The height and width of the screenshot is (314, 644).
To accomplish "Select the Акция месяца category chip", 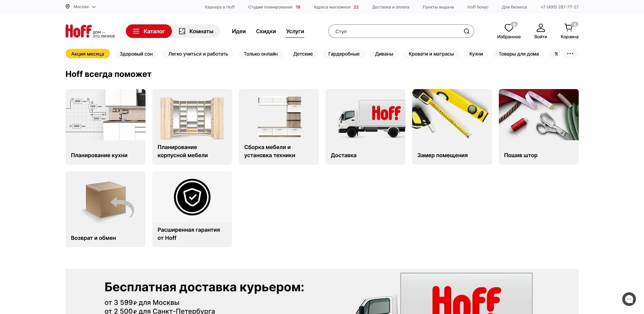I will point(87,54).
